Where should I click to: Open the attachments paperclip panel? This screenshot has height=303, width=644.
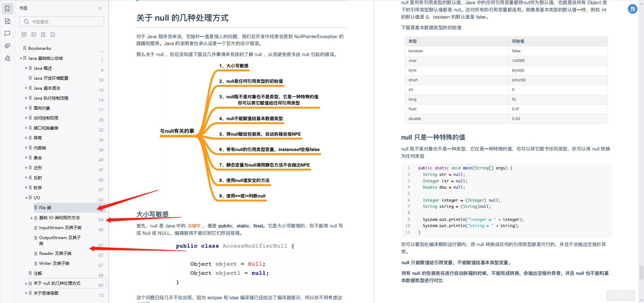(8, 46)
